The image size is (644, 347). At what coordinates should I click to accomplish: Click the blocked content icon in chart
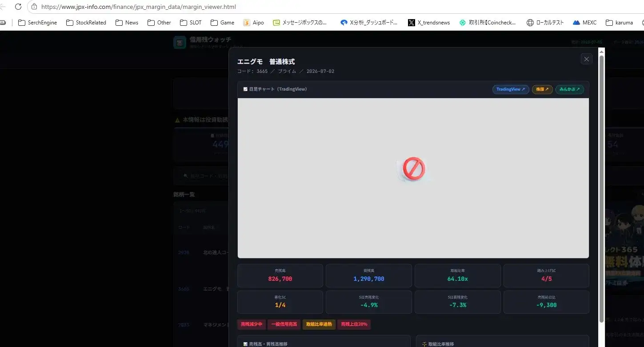pos(414,169)
